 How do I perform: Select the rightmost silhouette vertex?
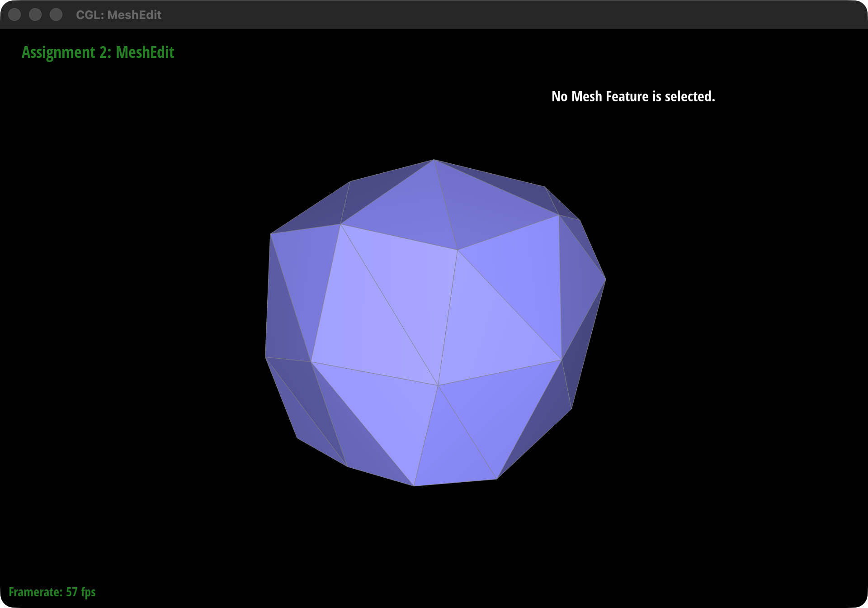tap(605, 278)
